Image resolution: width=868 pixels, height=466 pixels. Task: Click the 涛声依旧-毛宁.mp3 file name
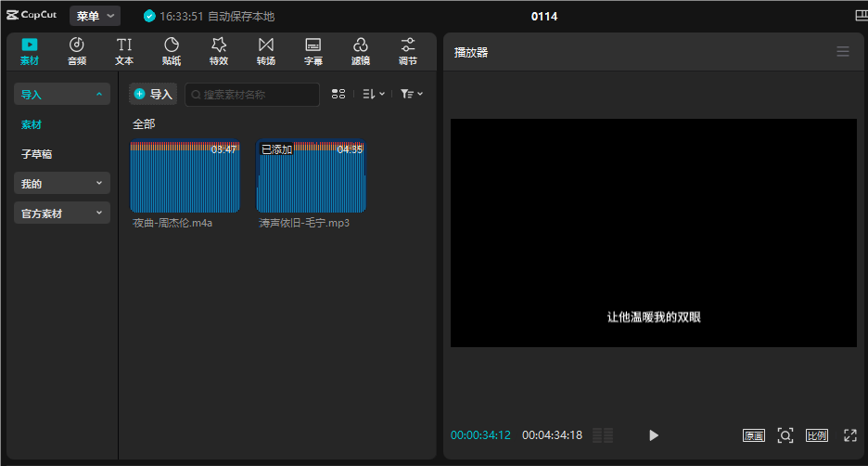click(304, 223)
